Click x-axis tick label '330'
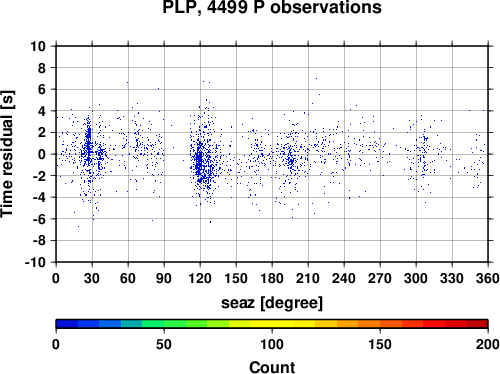 coord(452,278)
